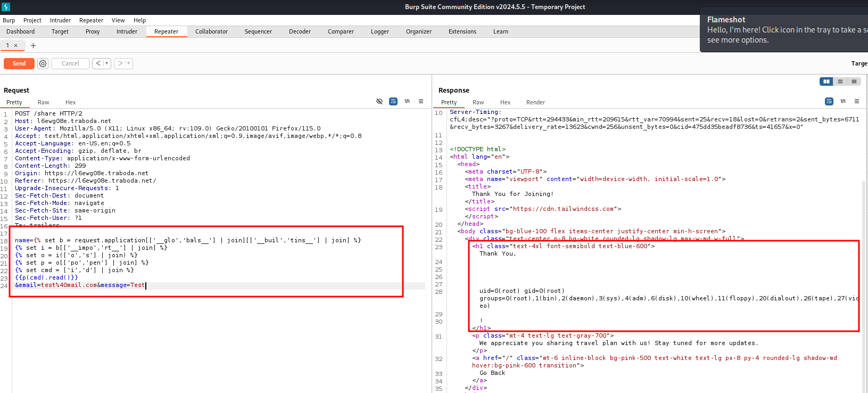The image size is (868, 393).
Task: Click the 'Go Back' text in Response
Action: click(x=492, y=373)
